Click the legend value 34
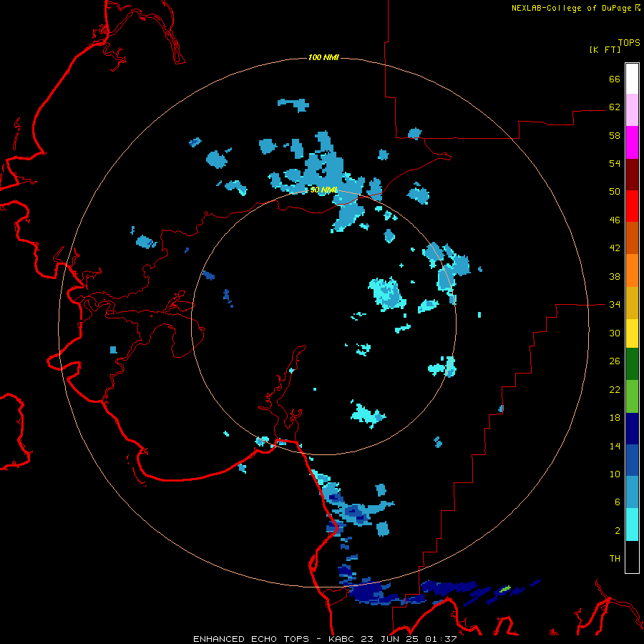This screenshot has height=644, width=644. 615,305
